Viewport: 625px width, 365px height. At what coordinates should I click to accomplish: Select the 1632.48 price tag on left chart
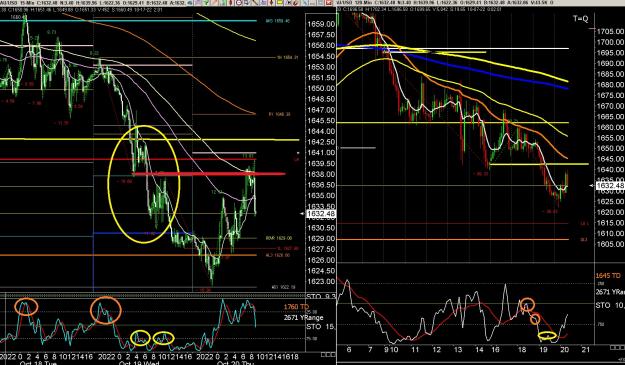click(321, 214)
